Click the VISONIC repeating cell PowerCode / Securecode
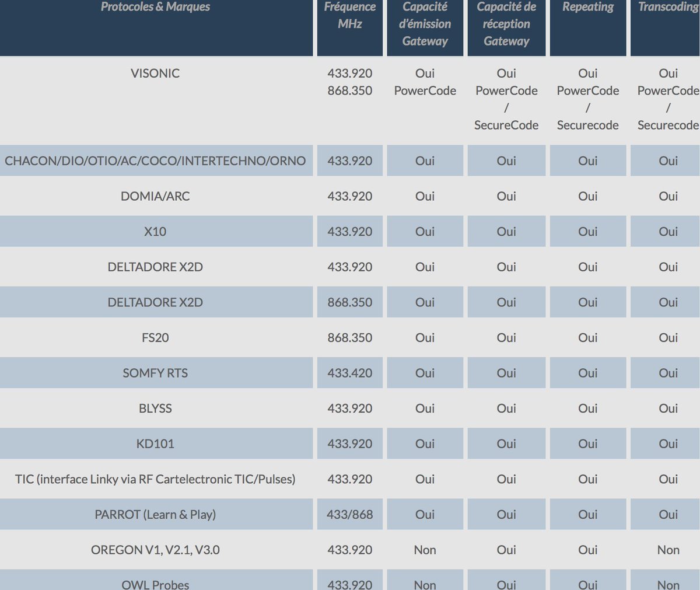 click(588, 99)
